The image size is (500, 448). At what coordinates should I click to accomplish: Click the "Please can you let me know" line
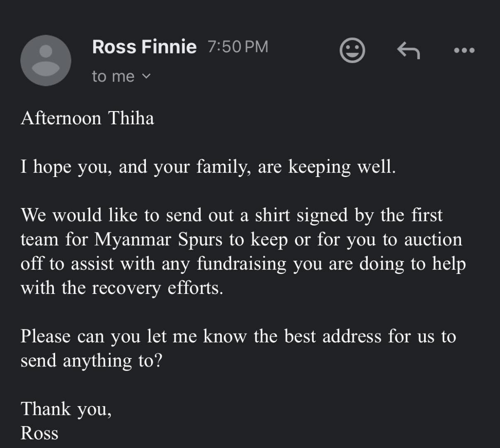[133, 336]
